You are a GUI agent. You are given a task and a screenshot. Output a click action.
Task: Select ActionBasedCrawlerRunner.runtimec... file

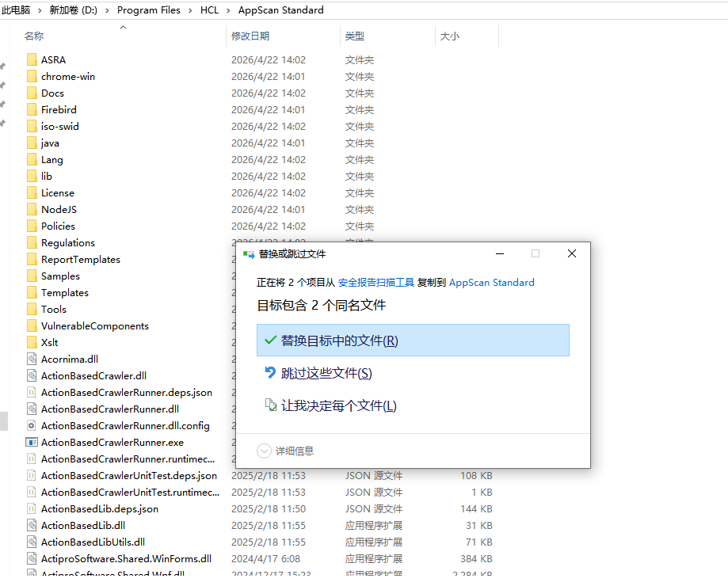128,459
